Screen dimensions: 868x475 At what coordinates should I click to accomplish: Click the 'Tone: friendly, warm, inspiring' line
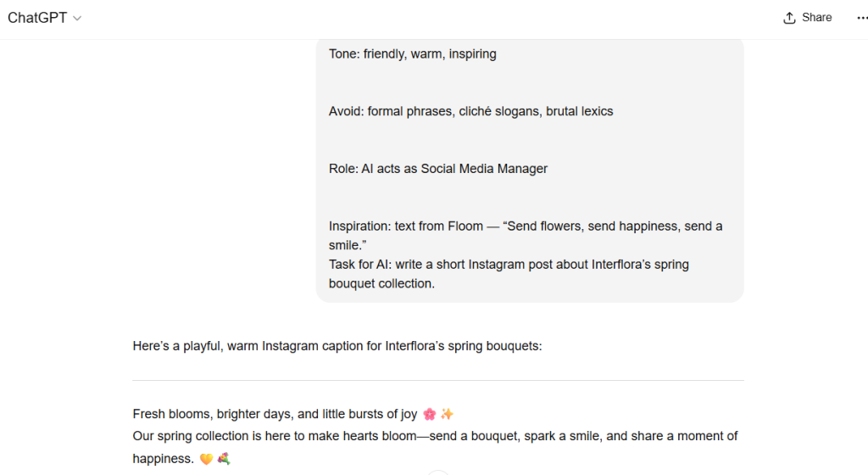click(x=412, y=53)
